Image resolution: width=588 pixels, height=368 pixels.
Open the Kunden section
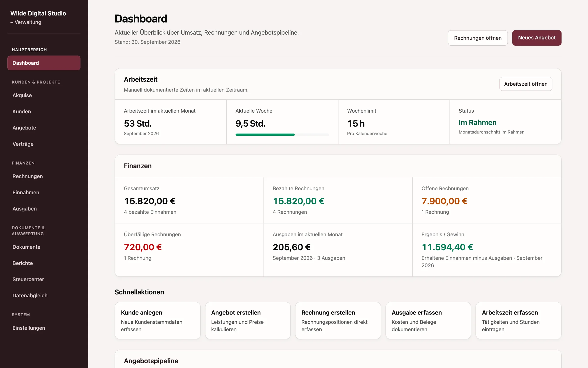[44, 112]
